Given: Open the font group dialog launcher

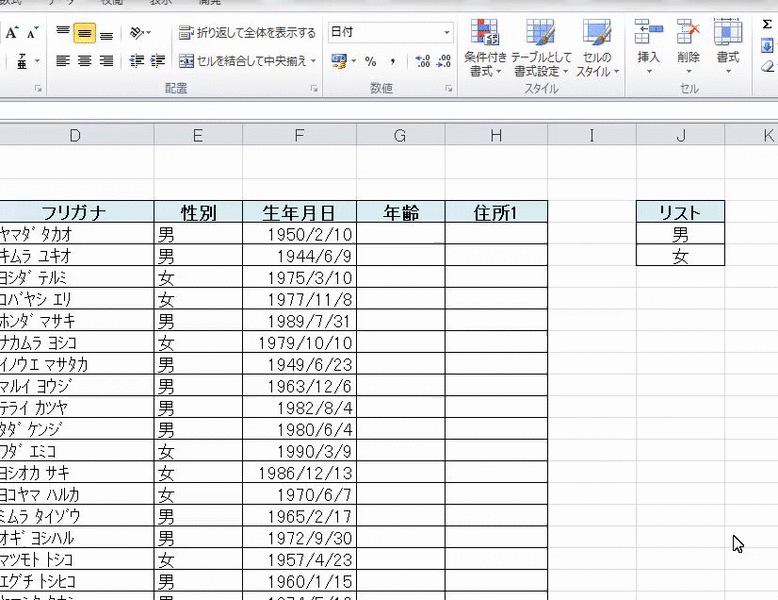Looking at the screenshot, I should (38, 89).
